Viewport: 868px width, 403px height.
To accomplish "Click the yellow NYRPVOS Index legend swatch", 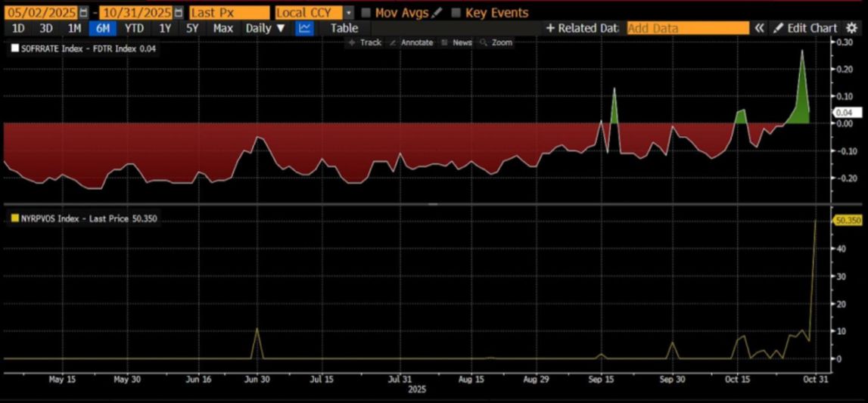I will tap(15, 219).
